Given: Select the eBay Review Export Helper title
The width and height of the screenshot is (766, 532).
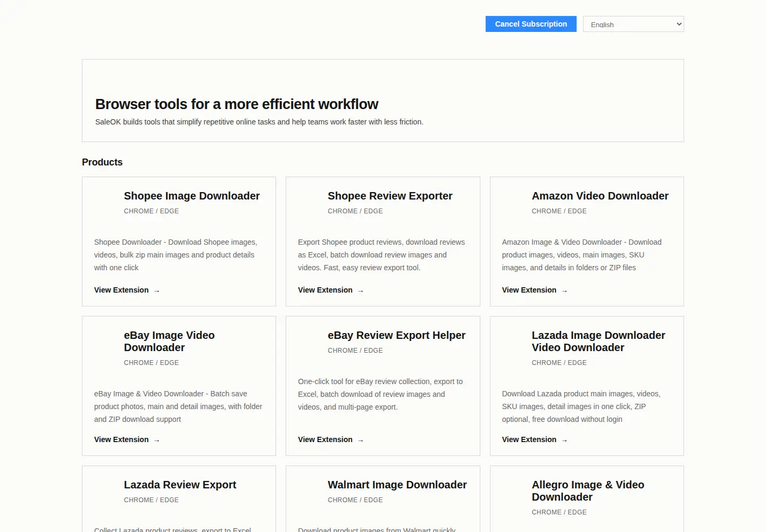Looking at the screenshot, I should click(x=396, y=335).
